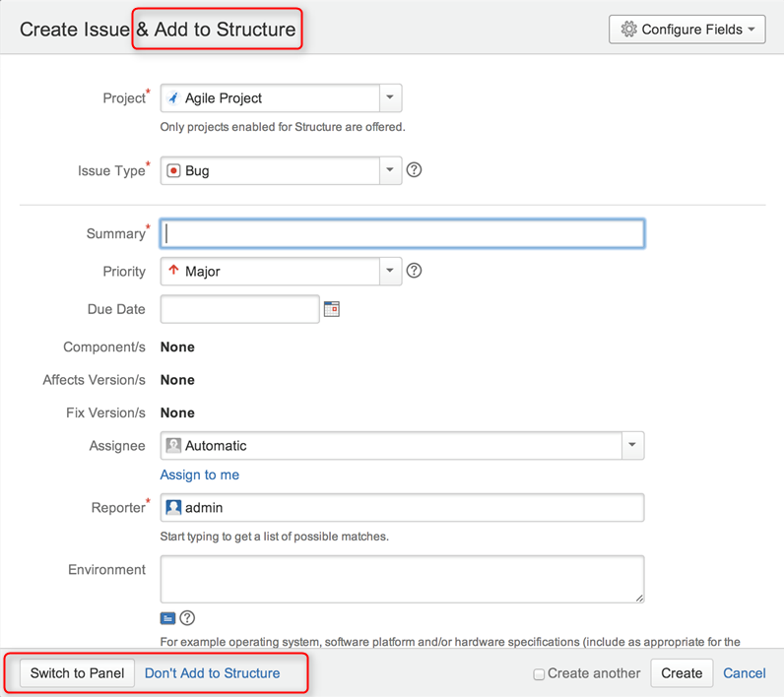The image size is (784, 697).
Task: Click the help icon below Environment field
Action: pyautogui.click(x=187, y=618)
